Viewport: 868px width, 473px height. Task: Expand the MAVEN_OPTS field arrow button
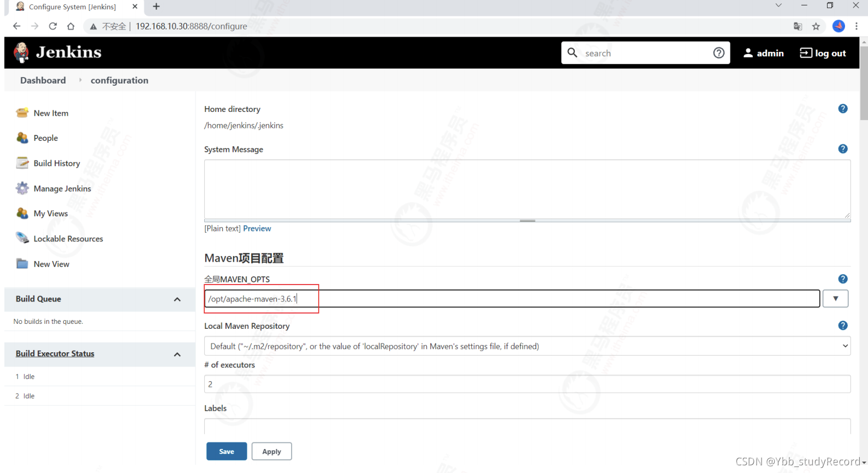[836, 299]
